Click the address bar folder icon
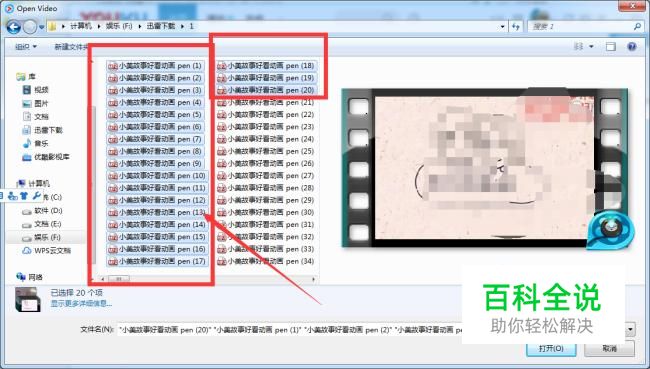Image resolution: width=650 pixels, height=369 pixels. (53, 27)
